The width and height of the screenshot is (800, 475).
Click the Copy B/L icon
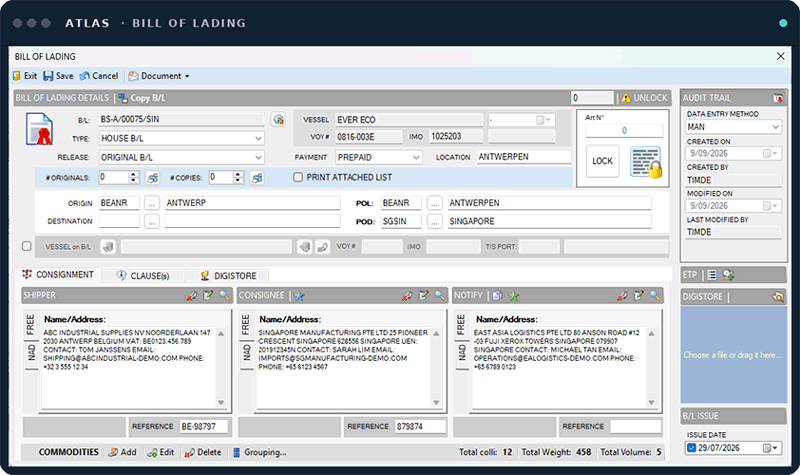coord(123,98)
